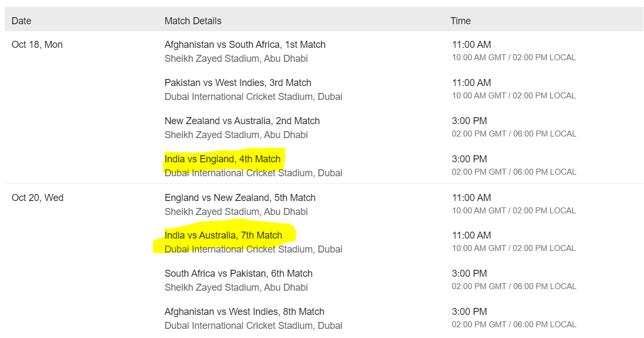This screenshot has width=644, height=338.
Task: Open England vs New Zealand, 5th Match
Action: [240, 198]
